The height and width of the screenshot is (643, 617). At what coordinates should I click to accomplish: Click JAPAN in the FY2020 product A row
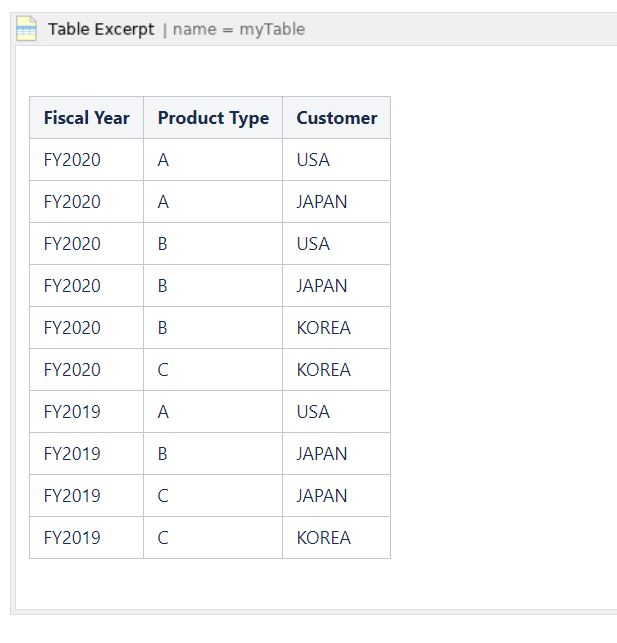322,202
